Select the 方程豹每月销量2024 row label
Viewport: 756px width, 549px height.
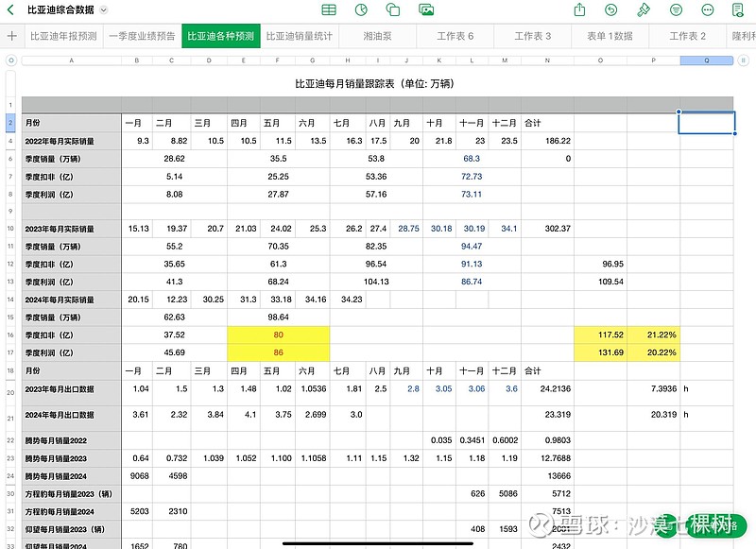(x=72, y=511)
